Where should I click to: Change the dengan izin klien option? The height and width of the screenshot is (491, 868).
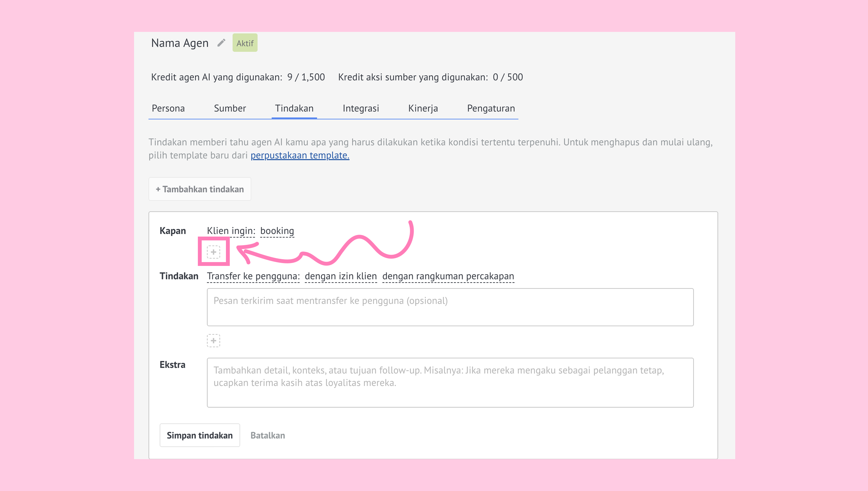click(x=340, y=276)
